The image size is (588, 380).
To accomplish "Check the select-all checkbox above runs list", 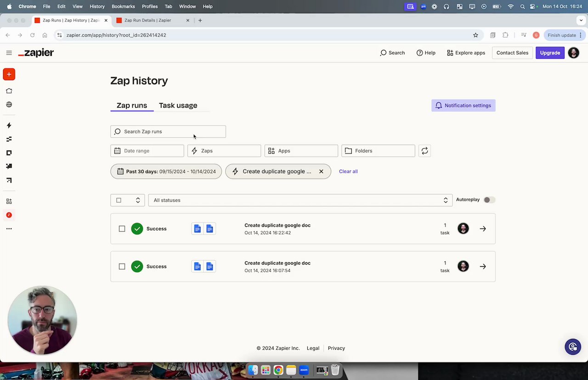I will point(119,200).
